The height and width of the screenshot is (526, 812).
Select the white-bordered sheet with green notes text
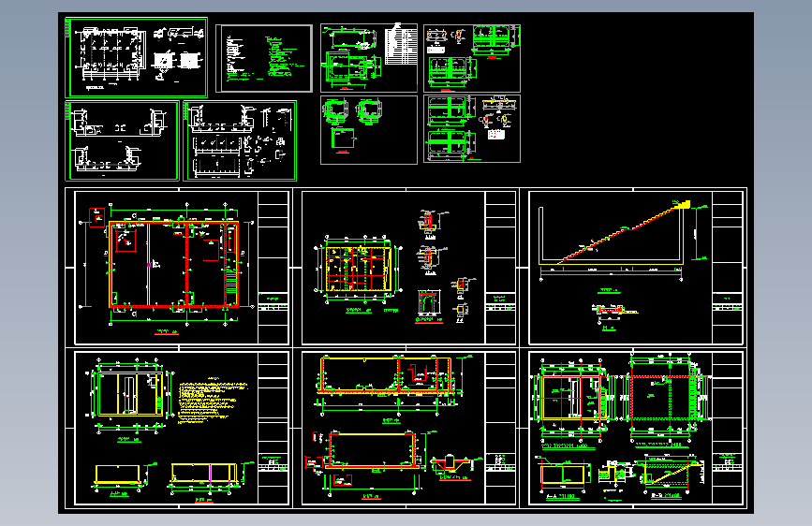click(264, 59)
